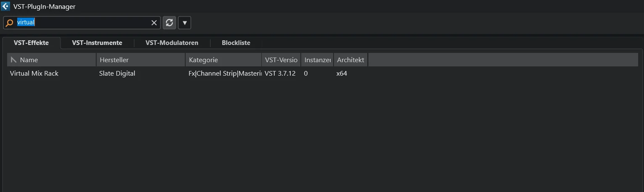Click the sort indicator icon beside Name

(x=13, y=60)
